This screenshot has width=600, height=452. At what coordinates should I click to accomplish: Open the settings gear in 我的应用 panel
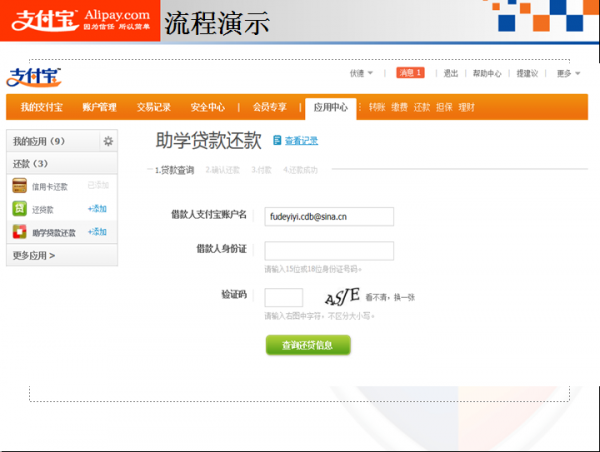click(x=108, y=141)
